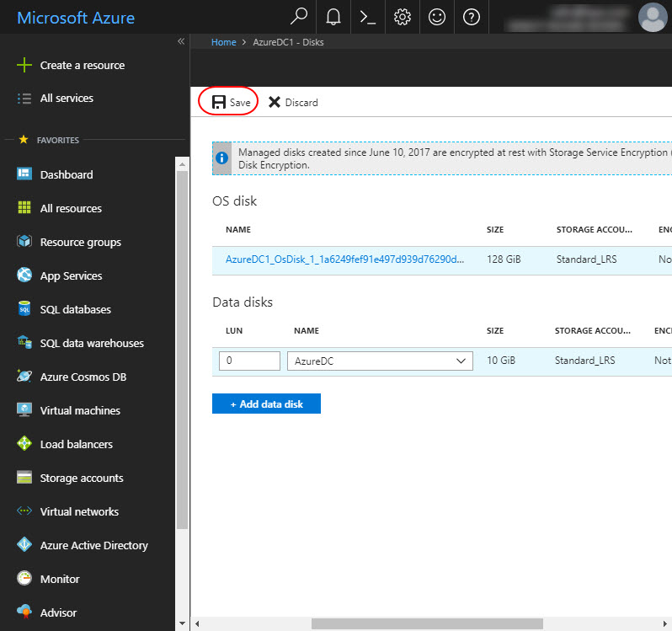Click the info icon in encryption notice

pos(222,158)
